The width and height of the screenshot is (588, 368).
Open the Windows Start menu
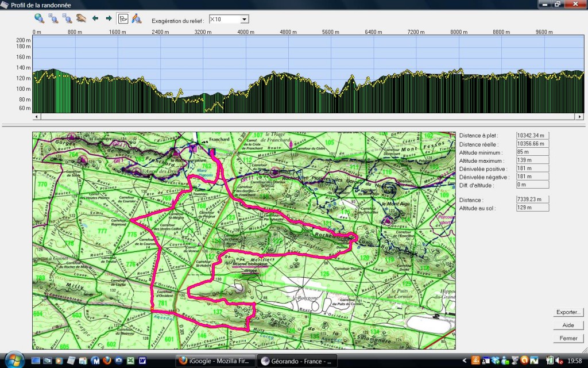[14, 361]
